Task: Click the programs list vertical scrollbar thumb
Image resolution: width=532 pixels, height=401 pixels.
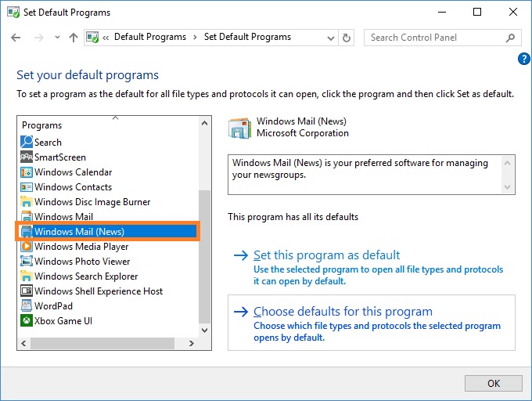Action: pyautogui.click(x=204, y=257)
